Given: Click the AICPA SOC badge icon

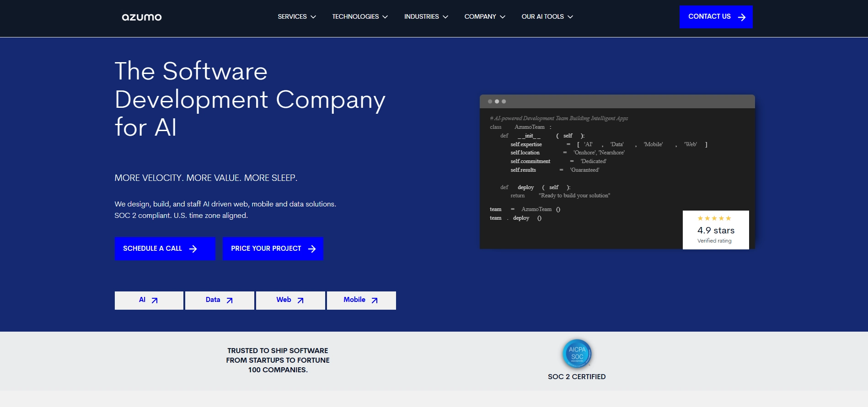Looking at the screenshot, I should [577, 354].
